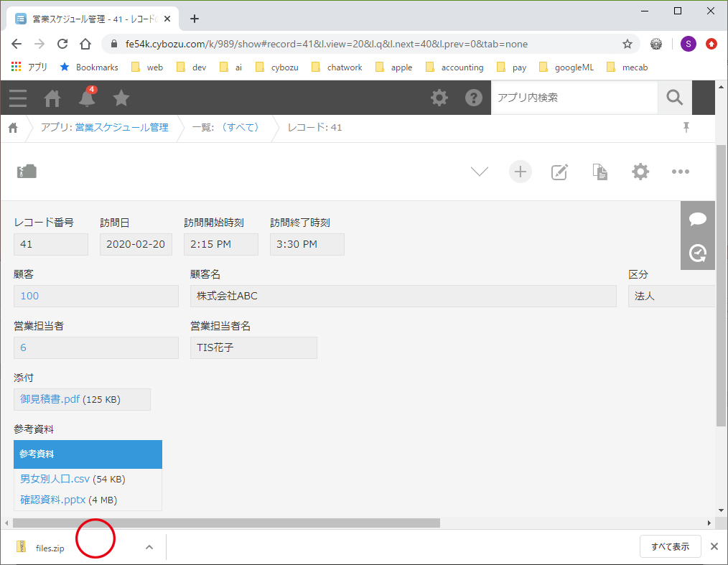Screen dimensions: 728x565
Task: Duplicate the record with copy icon
Action: (600, 172)
